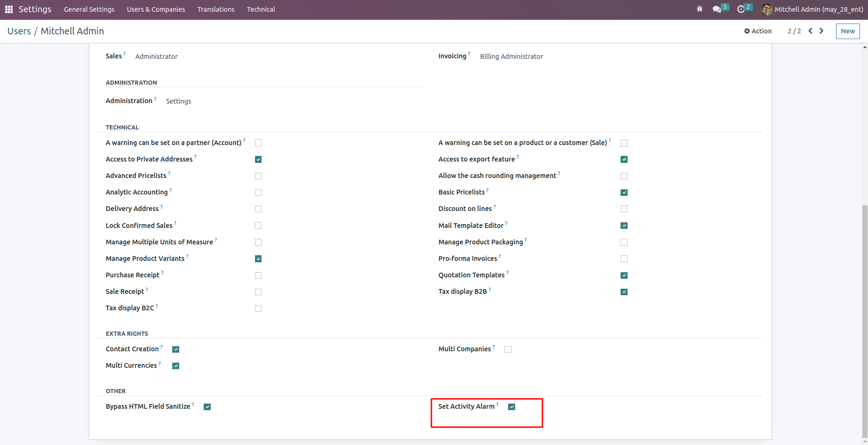The height and width of the screenshot is (445, 868).
Task: Navigate to Users breadcrumb link
Action: coord(19,31)
